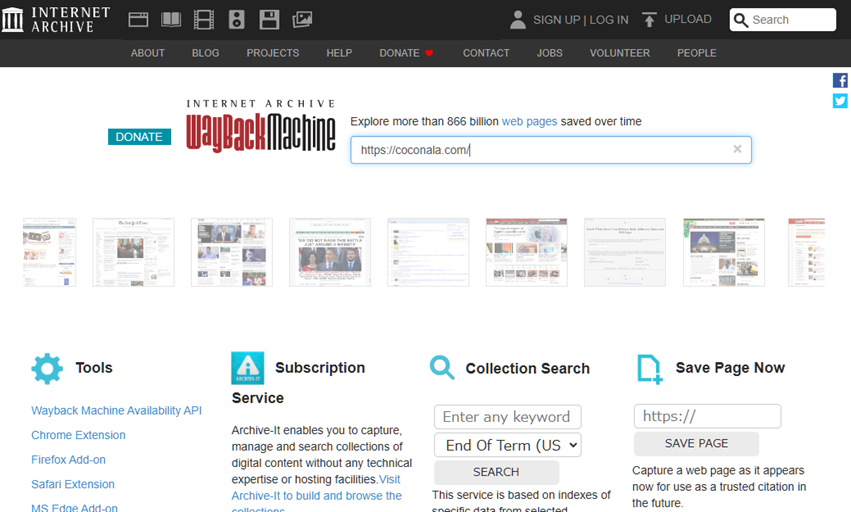The width and height of the screenshot is (851, 512).
Task: Click the upload arrow icon
Action: coord(649,20)
